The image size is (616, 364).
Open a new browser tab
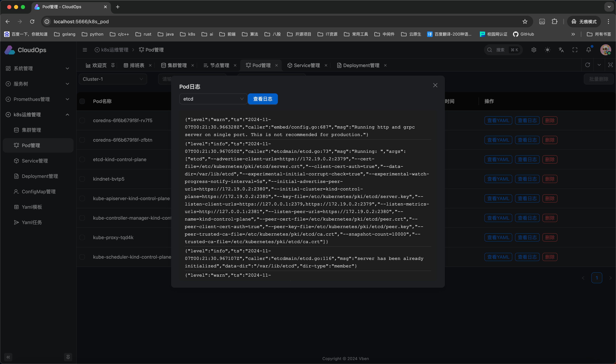(x=118, y=7)
